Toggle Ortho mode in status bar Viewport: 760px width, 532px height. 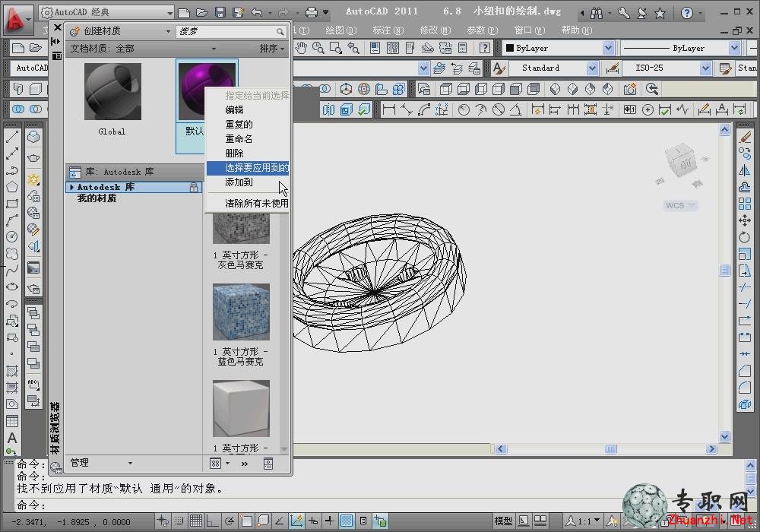pos(212,521)
